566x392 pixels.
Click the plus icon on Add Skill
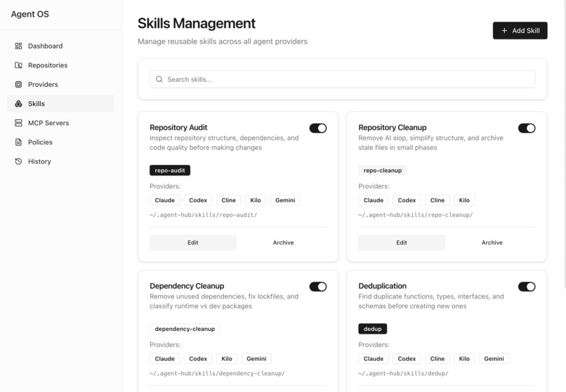(504, 31)
